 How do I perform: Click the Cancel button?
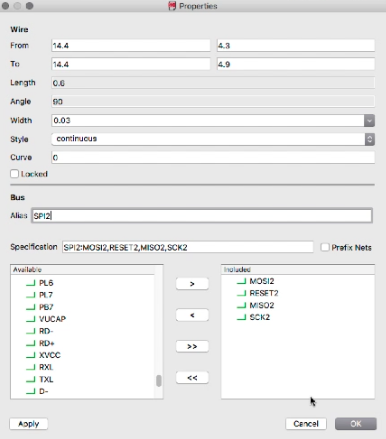[306, 424]
